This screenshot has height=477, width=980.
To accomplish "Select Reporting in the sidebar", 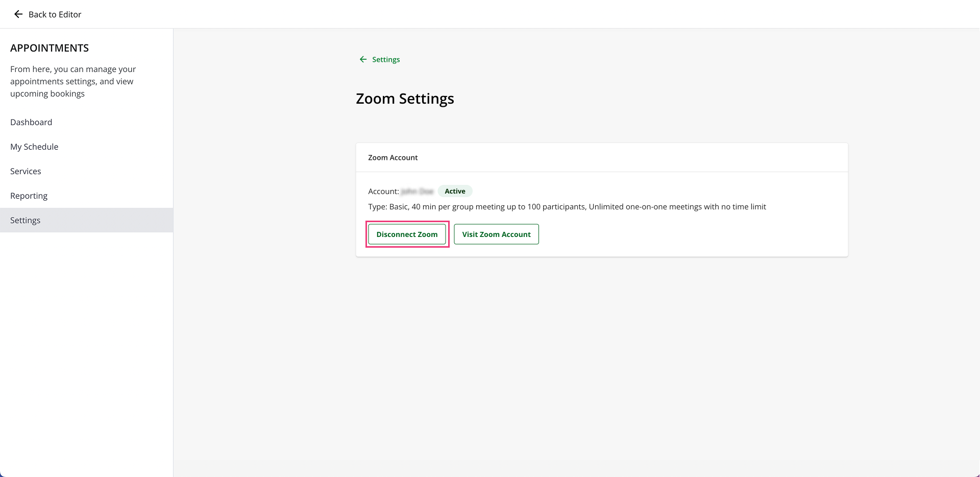I will pyautogui.click(x=29, y=196).
